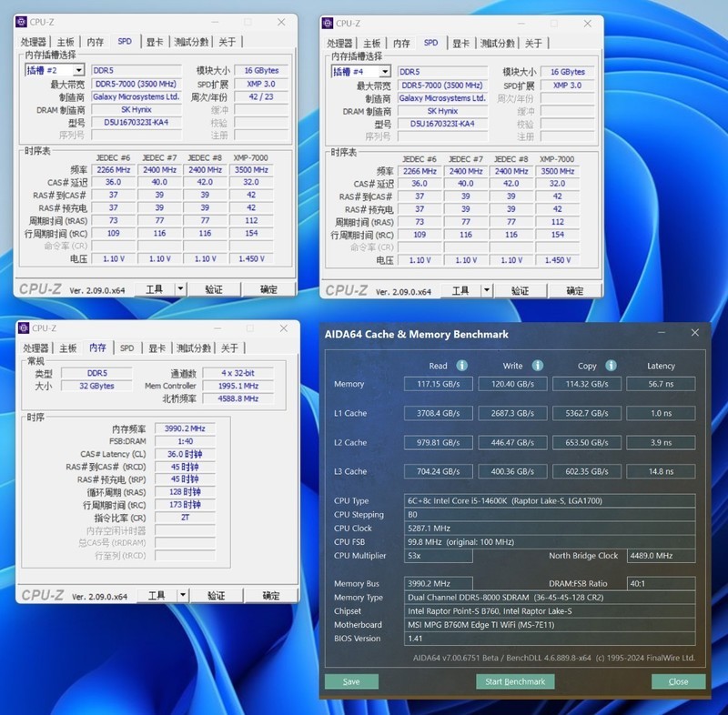Click Save in the AIDA64 benchmark window

352,681
